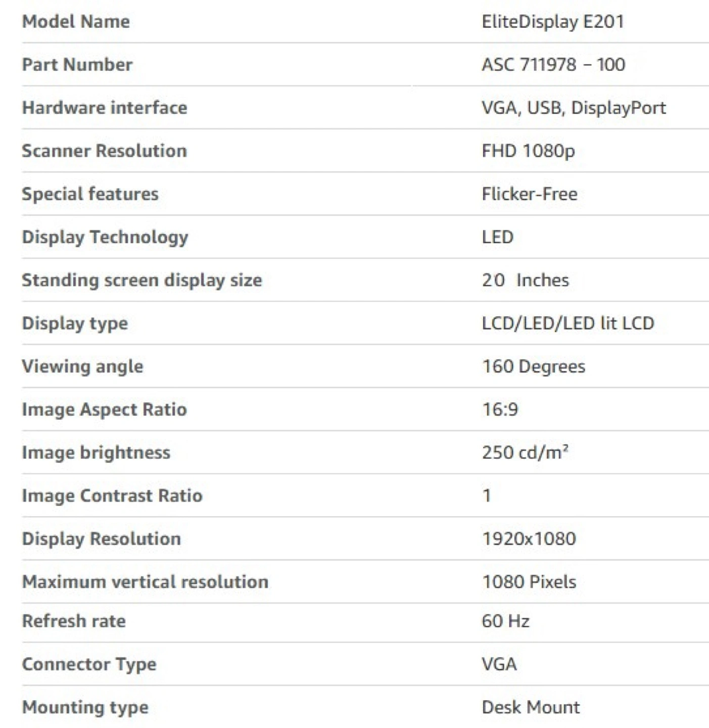Click the LCD/LED/LED lit LCD value

coord(568,323)
